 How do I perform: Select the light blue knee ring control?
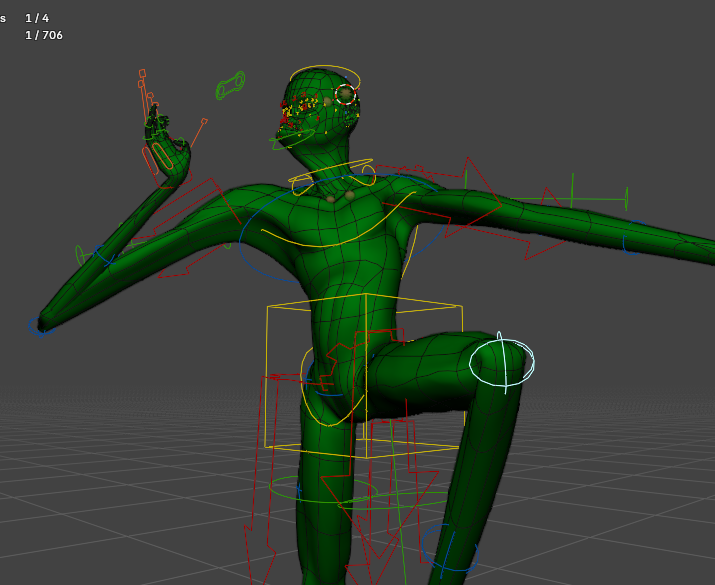pyautogui.click(x=502, y=362)
